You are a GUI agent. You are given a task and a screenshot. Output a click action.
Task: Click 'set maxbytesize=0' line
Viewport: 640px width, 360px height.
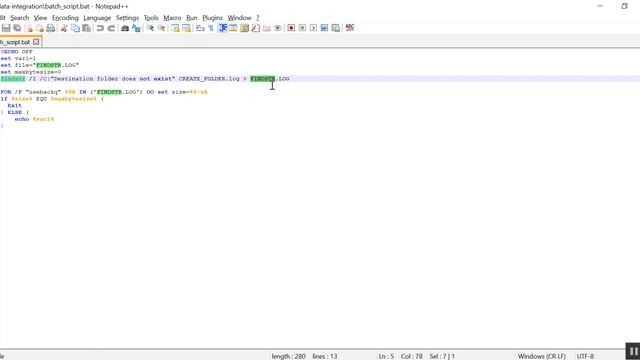(31, 72)
